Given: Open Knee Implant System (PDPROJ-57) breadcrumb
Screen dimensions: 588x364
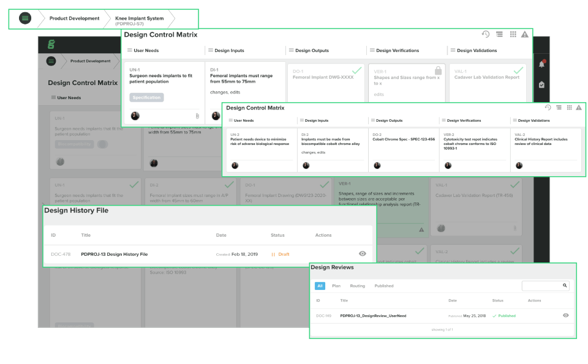Looking at the screenshot, I should pyautogui.click(x=139, y=21).
